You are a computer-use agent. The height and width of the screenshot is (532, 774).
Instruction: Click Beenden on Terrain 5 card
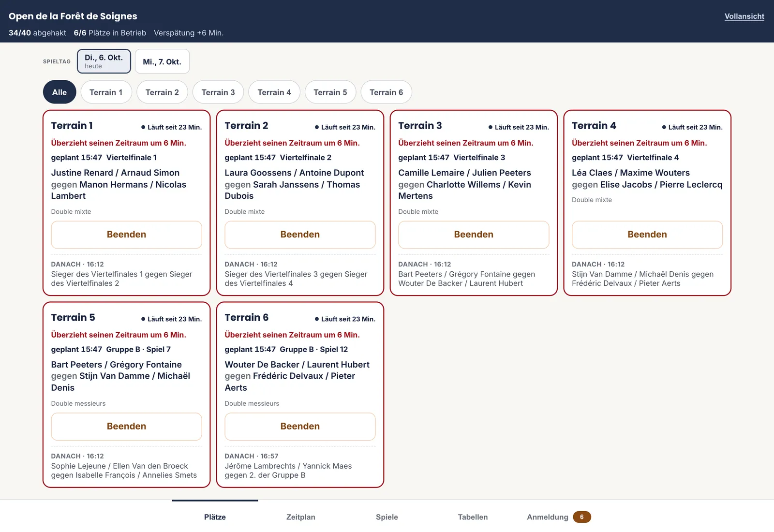pyautogui.click(x=126, y=427)
